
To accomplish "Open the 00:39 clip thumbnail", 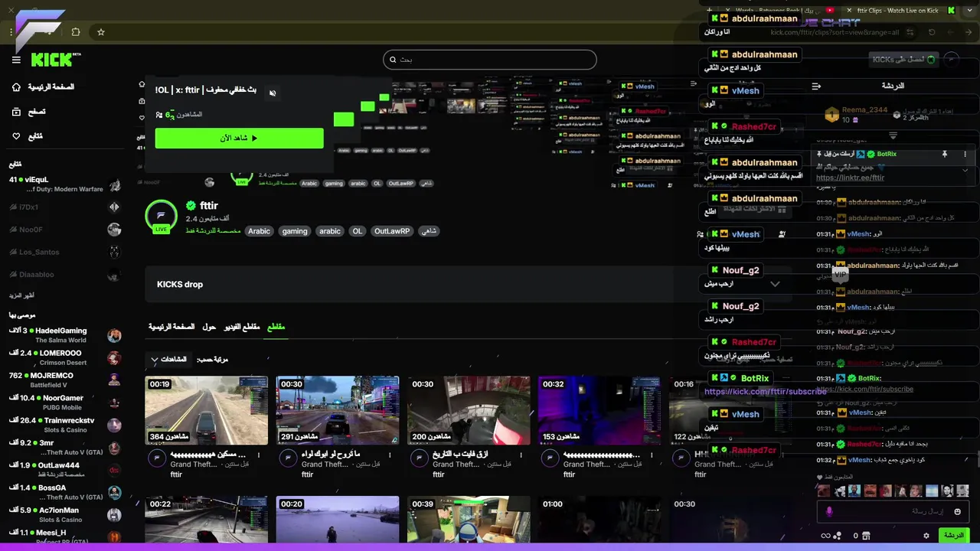I will [x=469, y=520].
